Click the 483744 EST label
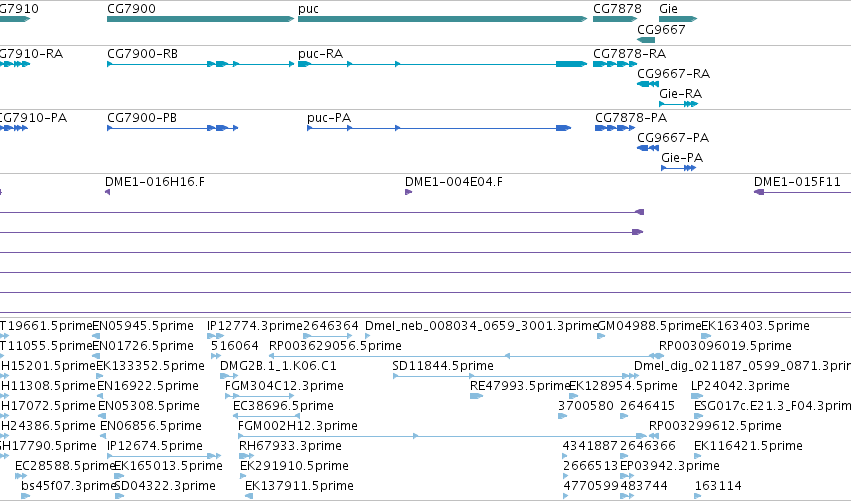This screenshot has height=501, width=851. (644, 486)
